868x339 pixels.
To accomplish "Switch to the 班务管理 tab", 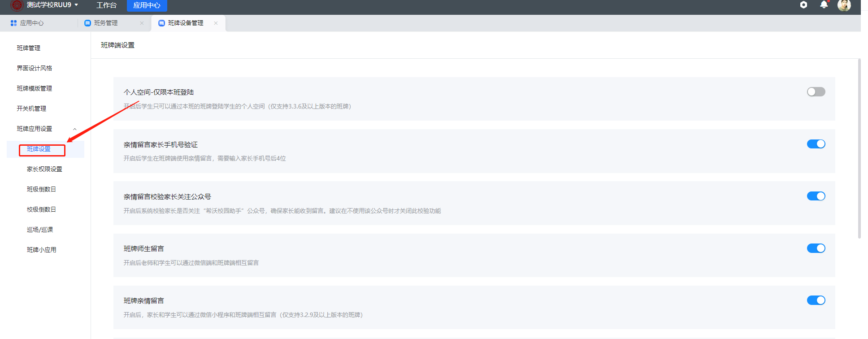I will coord(114,23).
